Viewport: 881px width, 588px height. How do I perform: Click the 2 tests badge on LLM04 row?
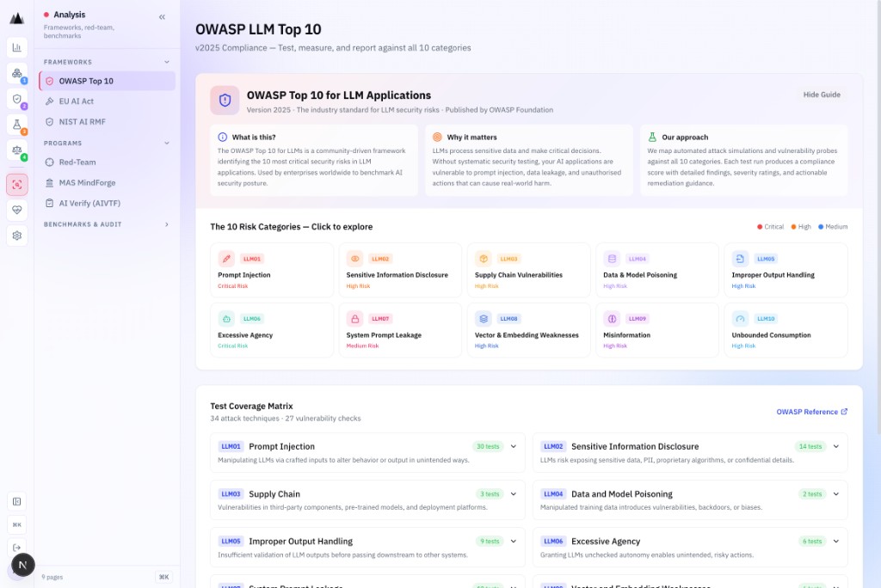pyautogui.click(x=812, y=494)
